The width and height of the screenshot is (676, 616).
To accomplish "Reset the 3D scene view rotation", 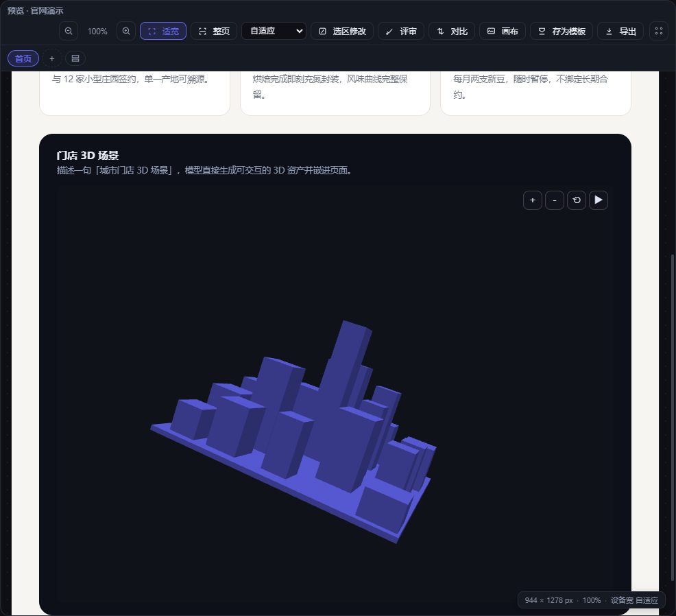I will pos(577,200).
